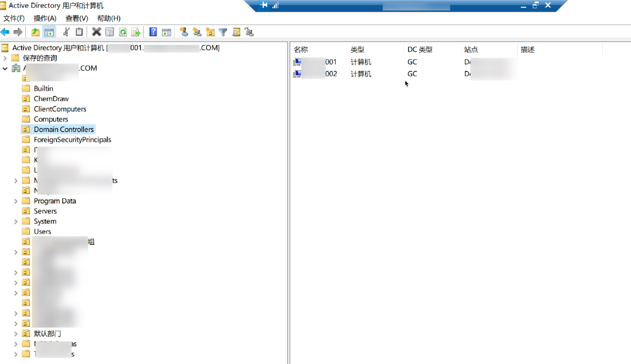Open the 查看(V) menu
This screenshot has width=631, height=364.
tap(77, 18)
